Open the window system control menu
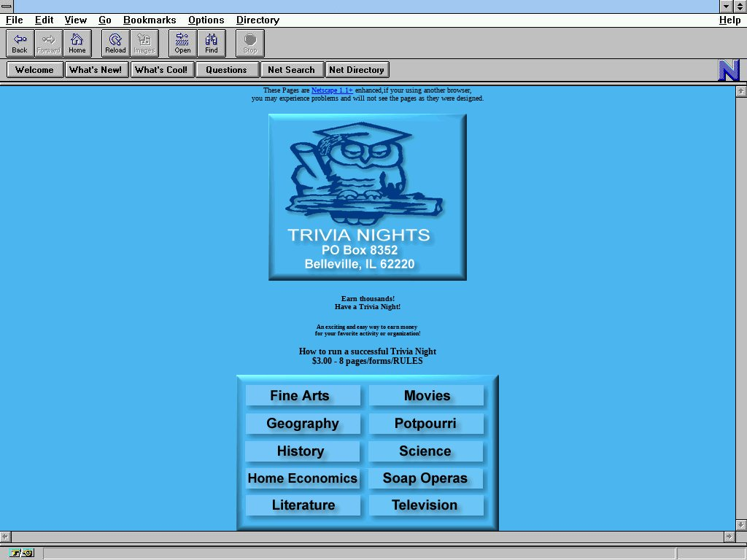 point(7,7)
